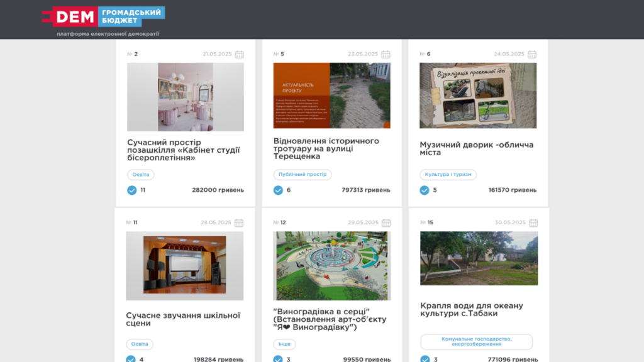Screen dimensions: 644x362
Task: Select the Публічний простір category tag
Action: pyautogui.click(x=303, y=175)
